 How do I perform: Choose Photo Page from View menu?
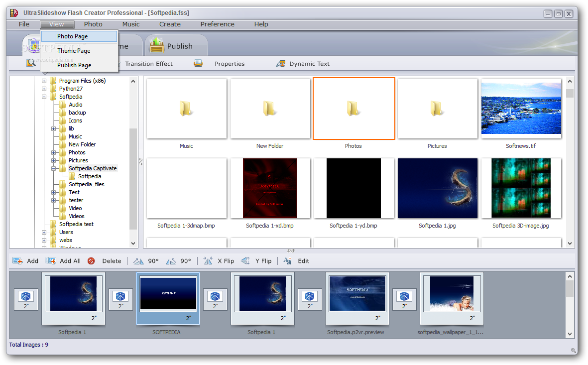click(x=79, y=36)
